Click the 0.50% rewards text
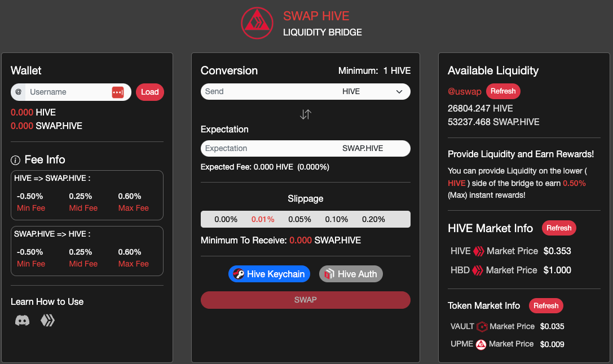 click(574, 183)
